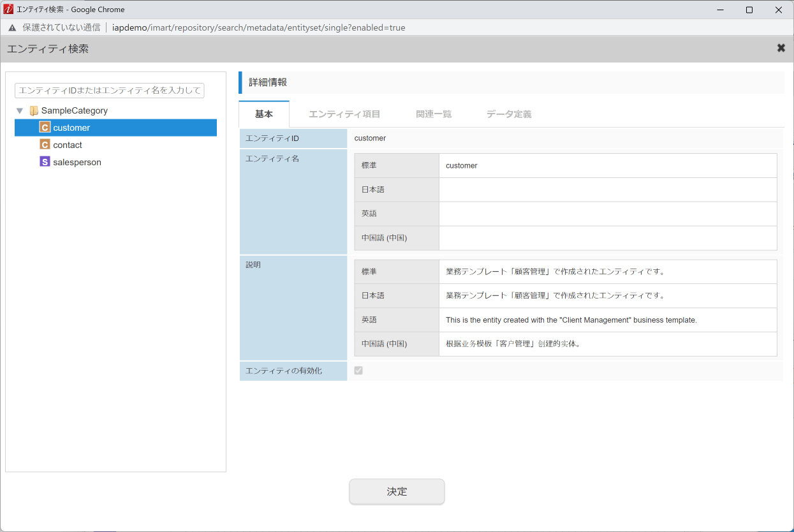Click the Chrome window app icon
Image resolution: width=794 pixels, height=532 pixels.
8,10
